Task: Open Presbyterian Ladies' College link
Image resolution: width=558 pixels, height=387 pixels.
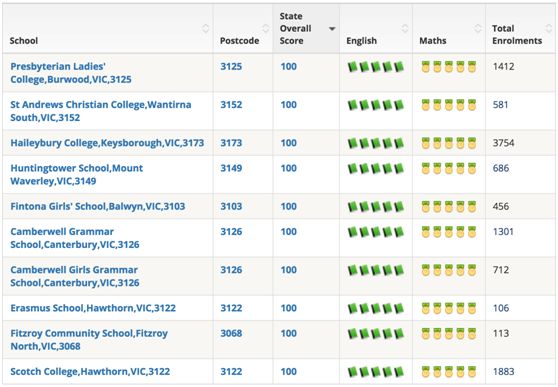Action: tap(71, 73)
